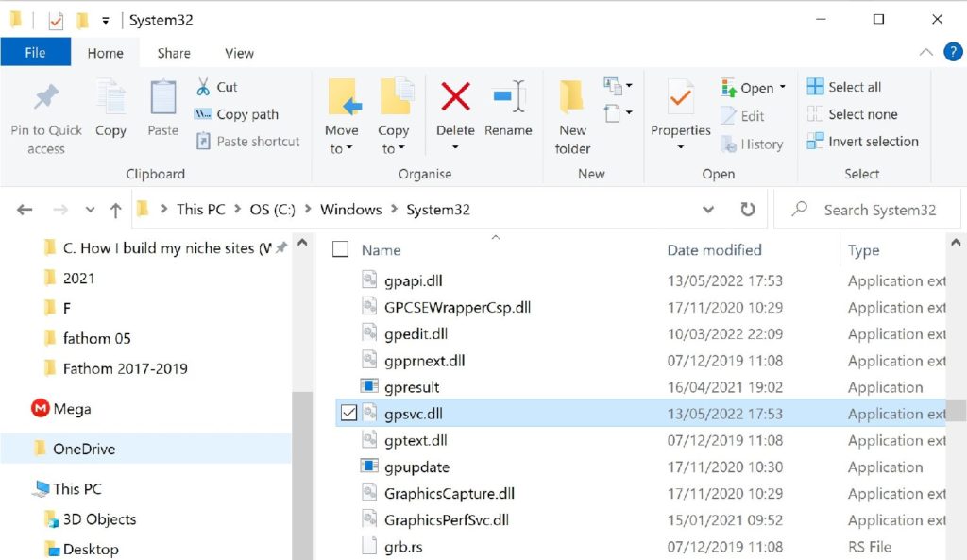Image resolution: width=967 pixels, height=560 pixels.
Task: Collapse the ribbon with the chevron
Action: coord(925,53)
